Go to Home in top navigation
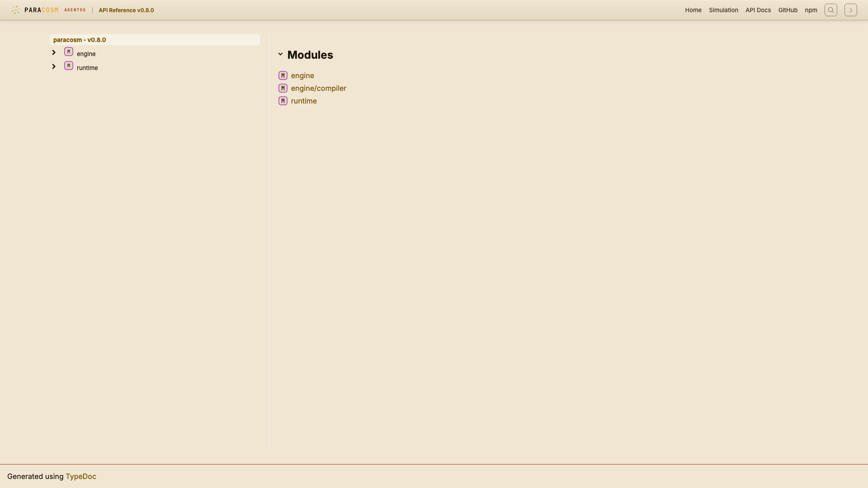Viewport: 868px width, 488px height. pyautogui.click(x=693, y=10)
